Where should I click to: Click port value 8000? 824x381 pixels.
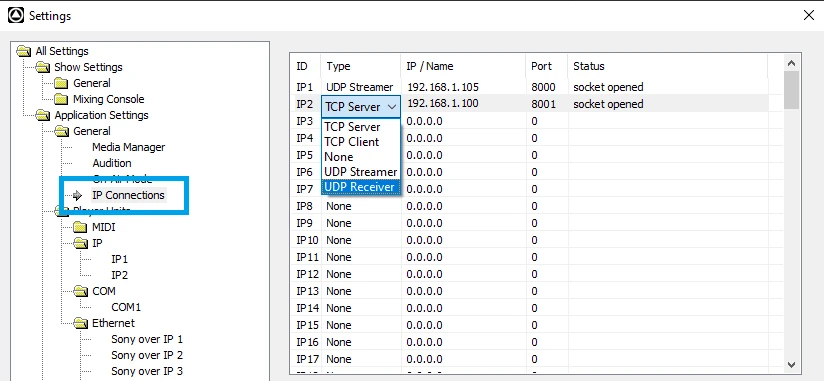pos(543,87)
